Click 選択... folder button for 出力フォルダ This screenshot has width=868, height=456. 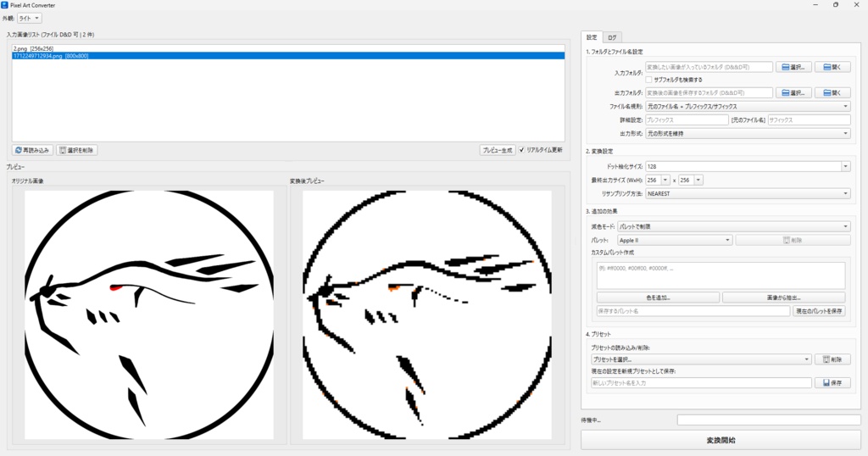tap(793, 93)
